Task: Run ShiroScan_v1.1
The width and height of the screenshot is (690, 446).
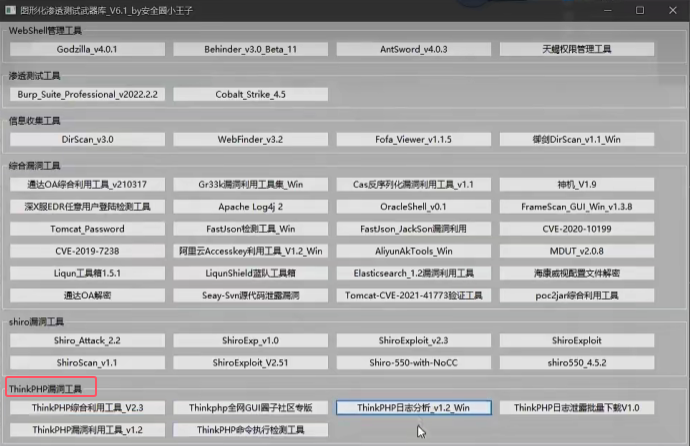Action: 87,363
